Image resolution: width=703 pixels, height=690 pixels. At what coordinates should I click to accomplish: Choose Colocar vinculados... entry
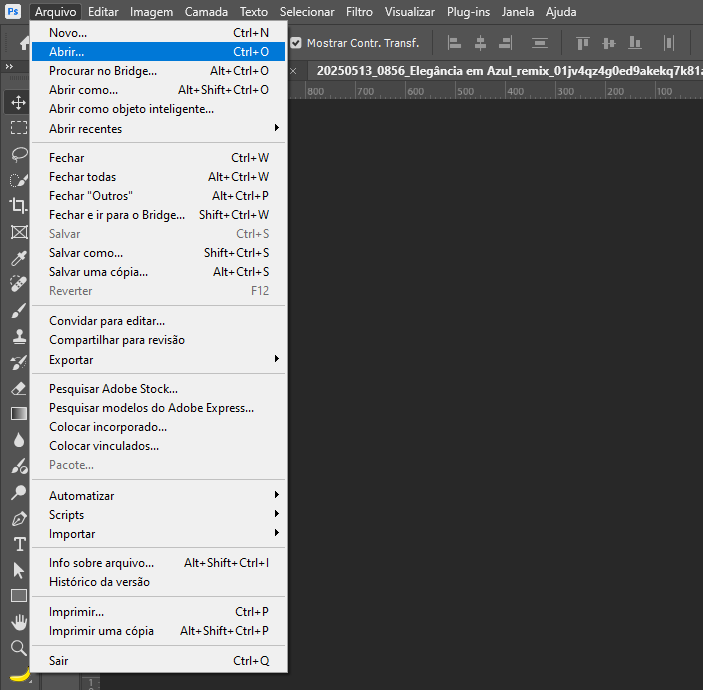click(x=158, y=446)
